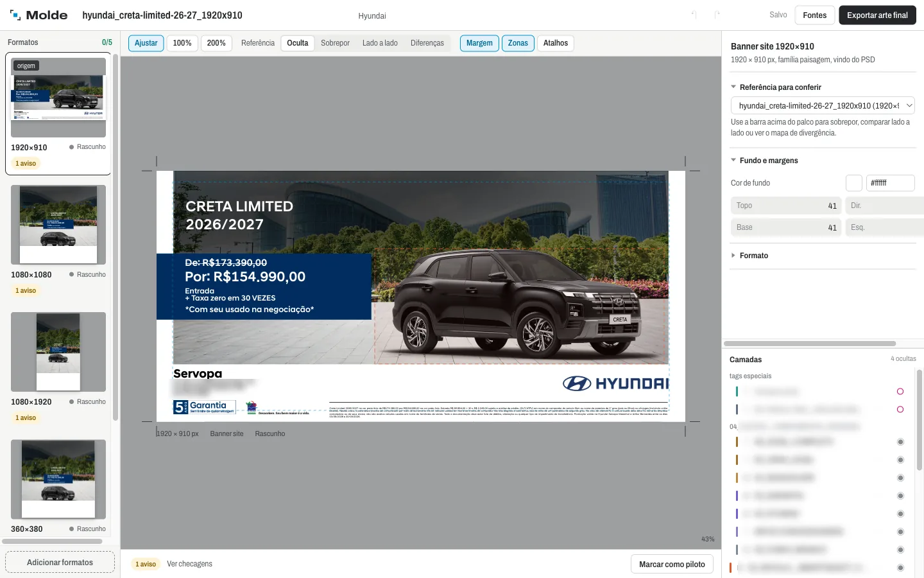Click the #ffffff hex color field

(891, 183)
